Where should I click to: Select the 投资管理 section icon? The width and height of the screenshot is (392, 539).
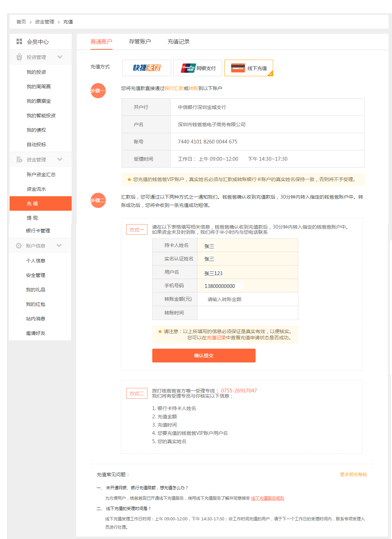point(19,57)
